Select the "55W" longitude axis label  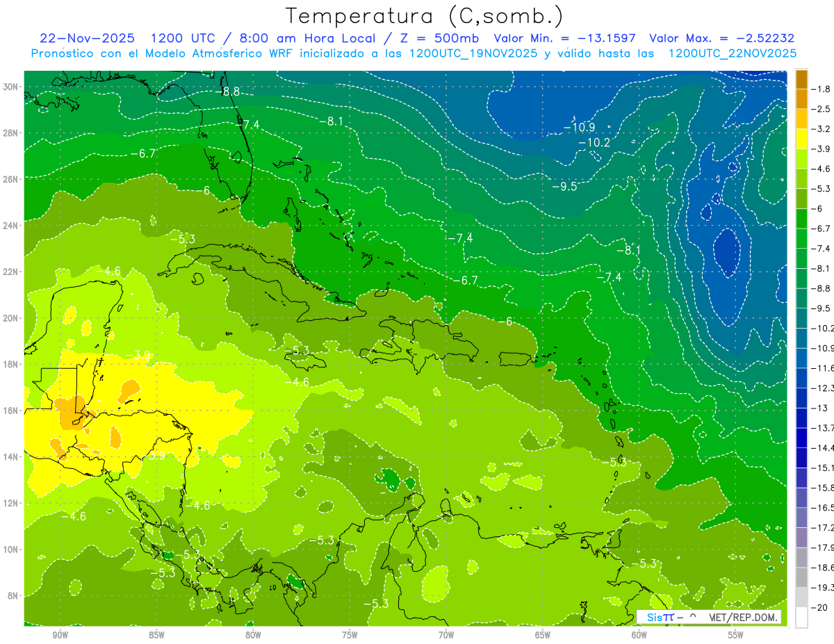coord(736,635)
